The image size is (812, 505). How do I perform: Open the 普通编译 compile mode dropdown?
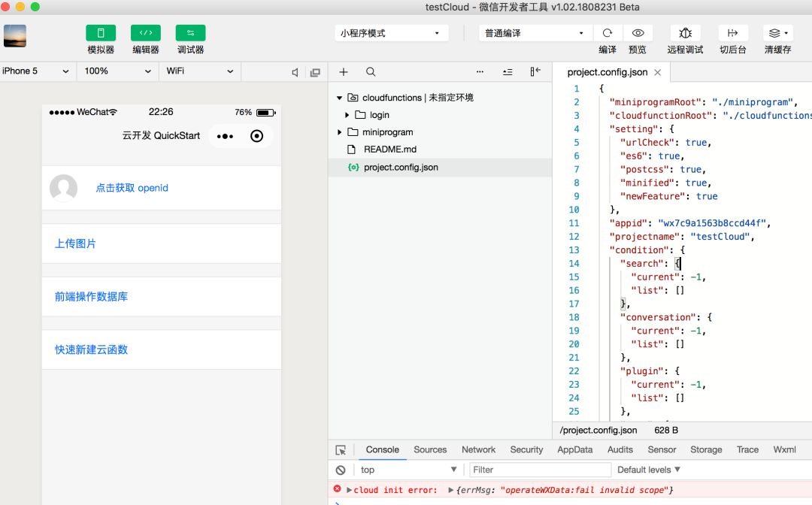pos(535,33)
